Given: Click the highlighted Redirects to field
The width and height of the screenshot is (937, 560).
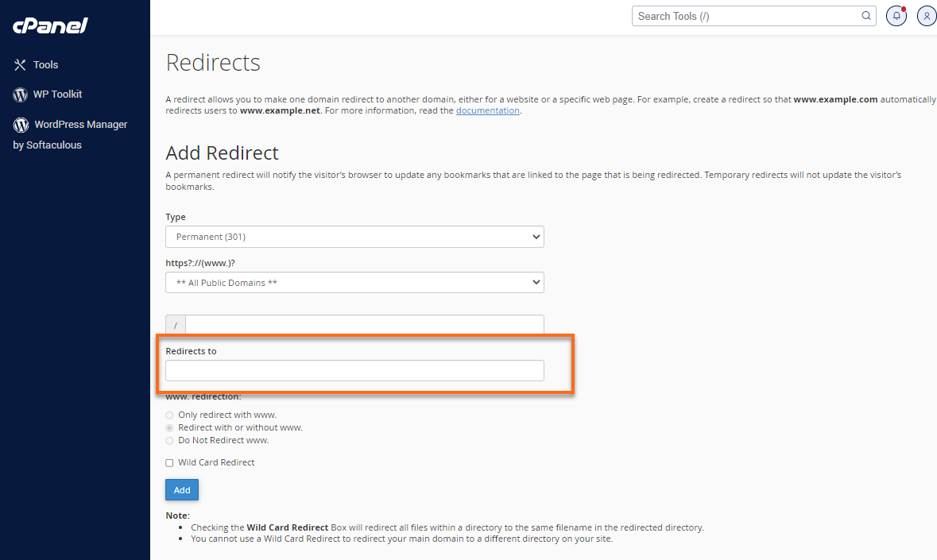Looking at the screenshot, I should 354,370.
